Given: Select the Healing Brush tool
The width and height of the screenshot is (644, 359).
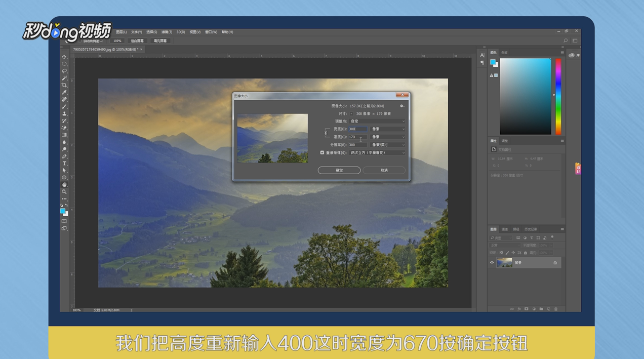Looking at the screenshot, I should coord(64,99).
